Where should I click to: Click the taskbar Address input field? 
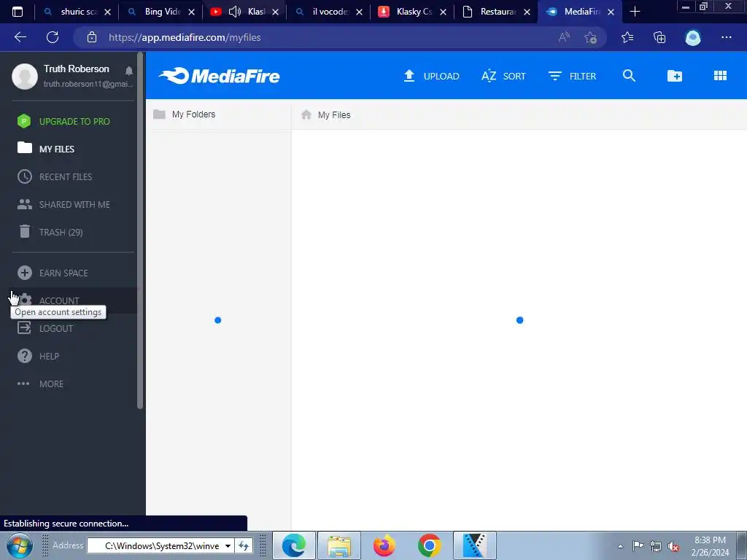(162, 545)
